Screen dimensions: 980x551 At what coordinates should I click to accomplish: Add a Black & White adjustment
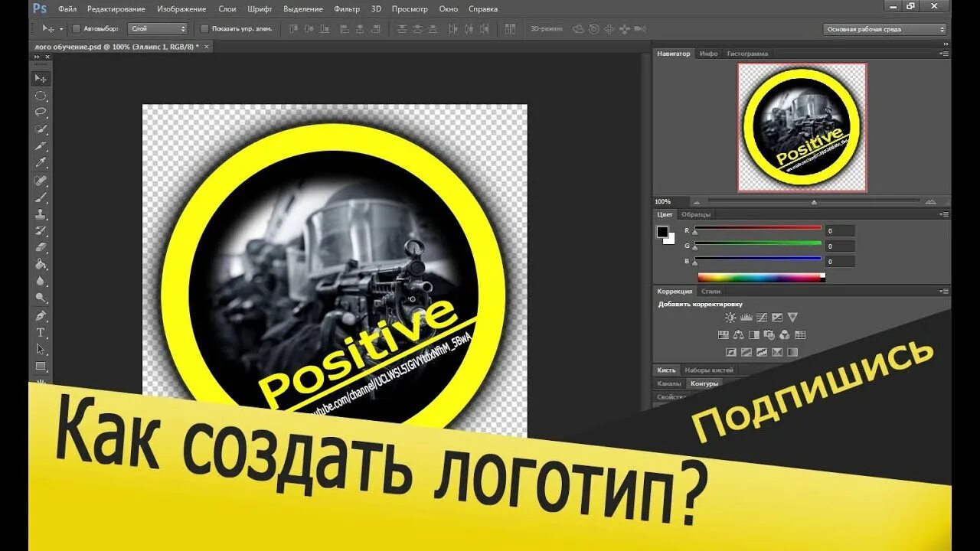click(x=753, y=334)
